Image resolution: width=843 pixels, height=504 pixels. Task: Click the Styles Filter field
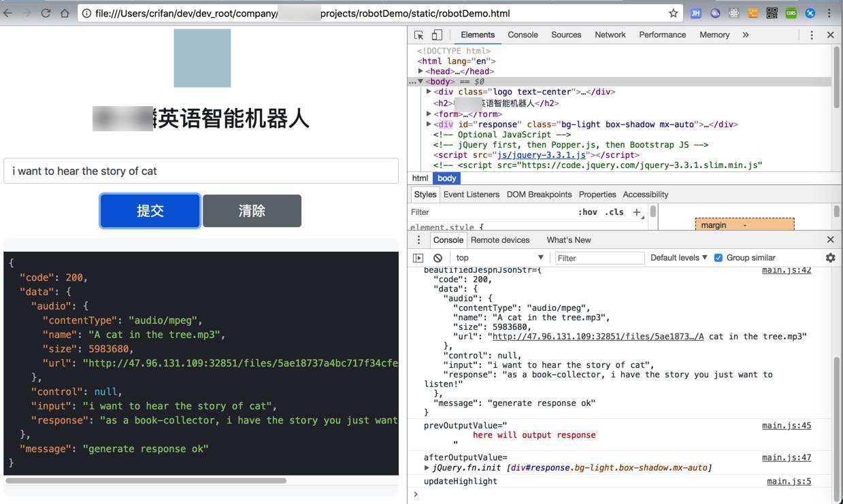click(x=491, y=212)
